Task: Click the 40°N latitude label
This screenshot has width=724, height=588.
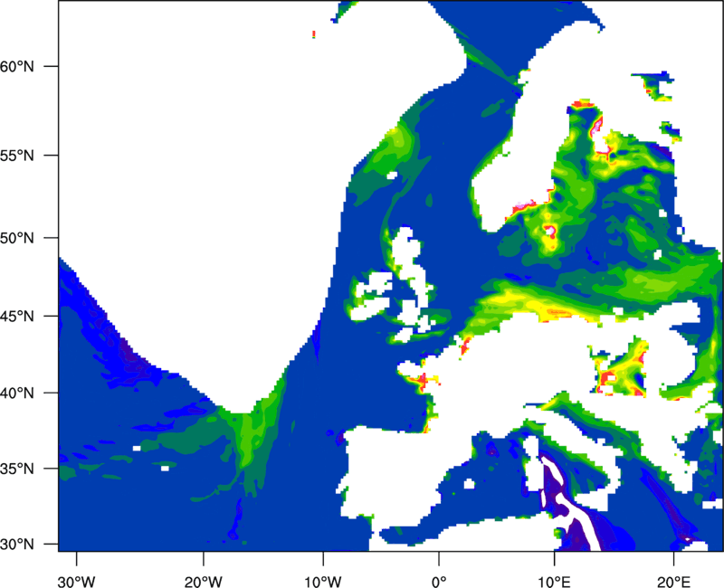Action: click(x=17, y=394)
